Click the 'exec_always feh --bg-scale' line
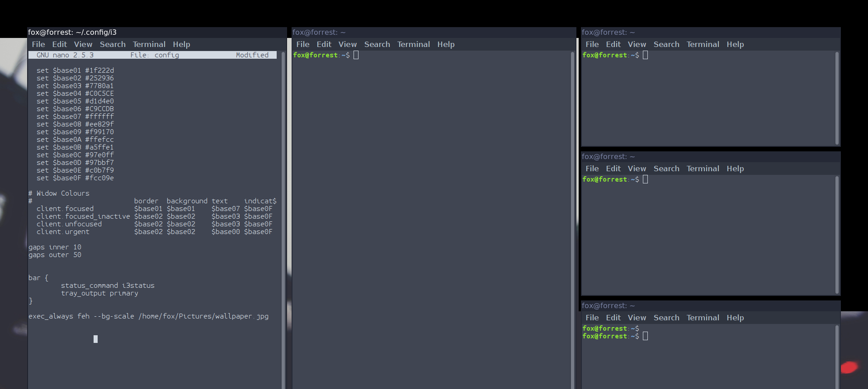868x389 pixels. coord(148,316)
